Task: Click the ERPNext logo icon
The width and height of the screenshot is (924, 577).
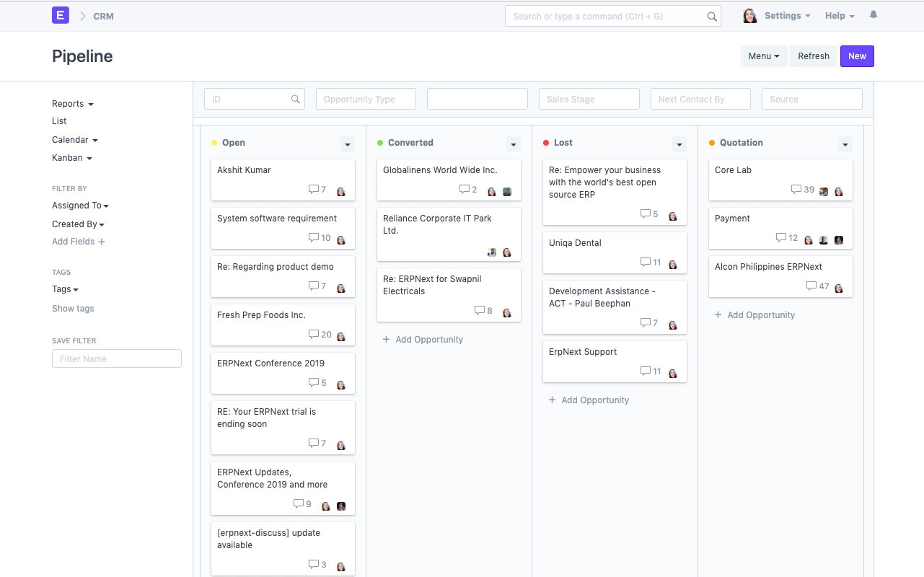Action: [60, 14]
